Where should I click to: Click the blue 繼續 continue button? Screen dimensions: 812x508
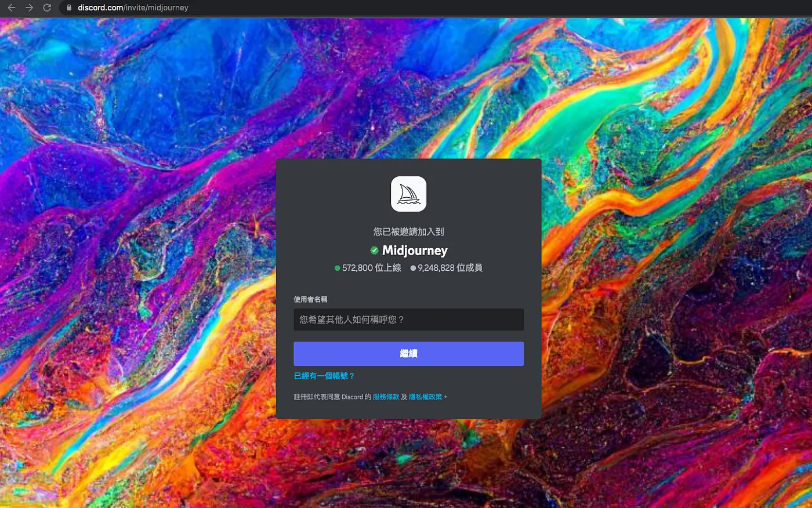pyautogui.click(x=408, y=354)
